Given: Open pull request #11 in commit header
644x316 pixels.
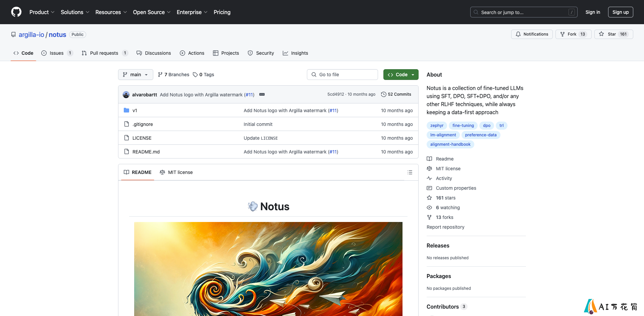Looking at the screenshot, I should pyautogui.click(x=249, y=95).
